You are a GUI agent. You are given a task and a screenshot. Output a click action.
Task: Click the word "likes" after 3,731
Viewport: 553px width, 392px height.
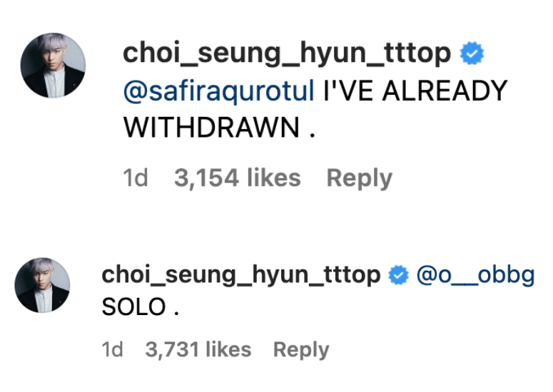click(x=228, y=350)
